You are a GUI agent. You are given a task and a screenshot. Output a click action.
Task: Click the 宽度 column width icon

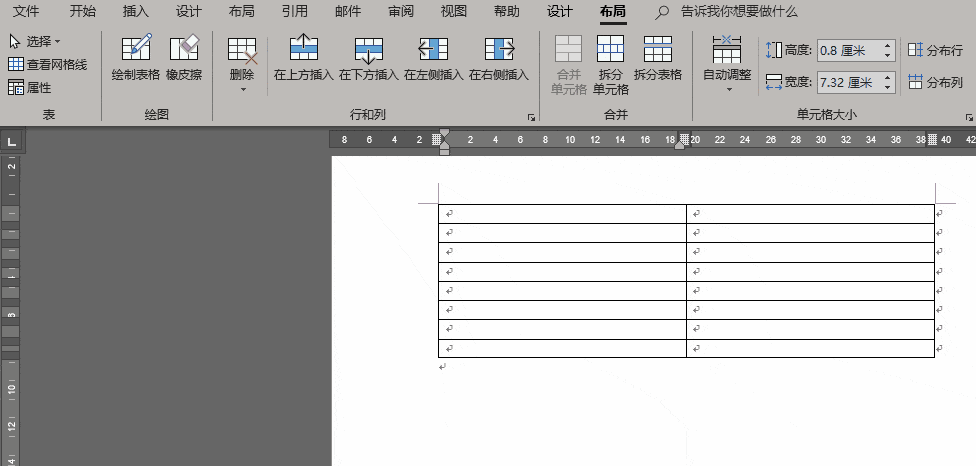click(x=774, y=82)
